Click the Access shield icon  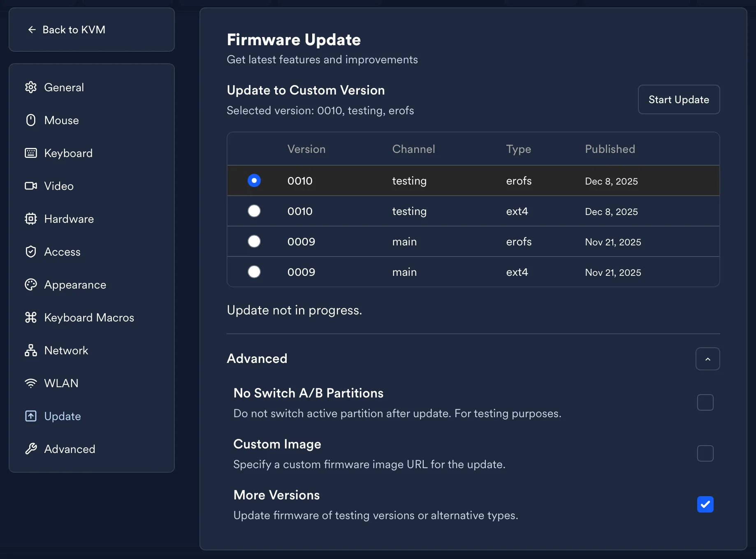coord(31,252)
